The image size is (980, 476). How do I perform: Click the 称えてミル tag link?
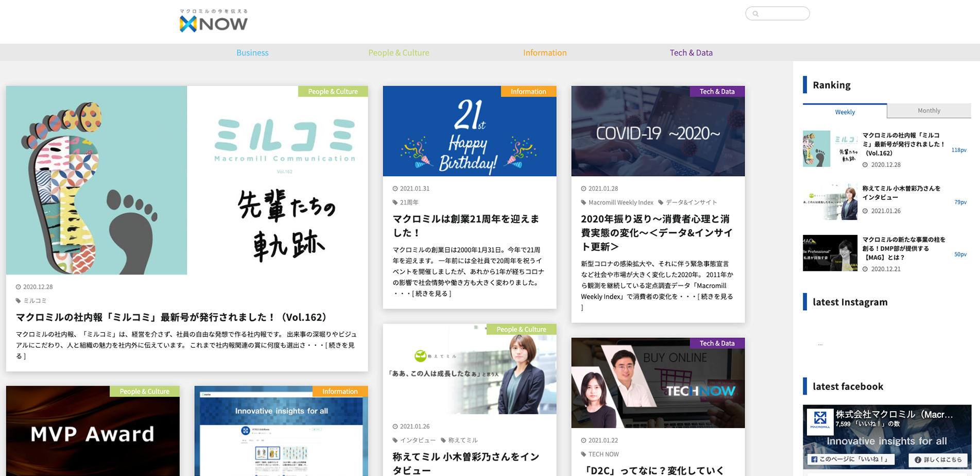pyautogui.click(x=463, y=440)
